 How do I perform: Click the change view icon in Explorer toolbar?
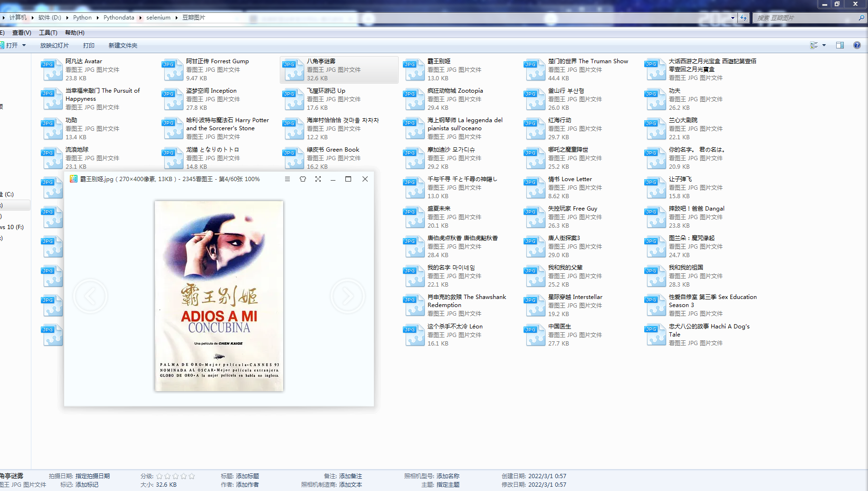[x=814, y=45]
